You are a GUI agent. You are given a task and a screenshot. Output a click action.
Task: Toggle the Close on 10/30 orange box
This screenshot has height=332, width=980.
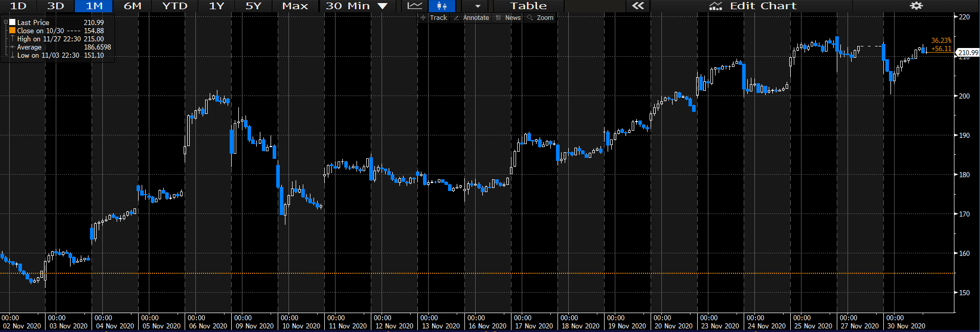click(x=12, y=31)
